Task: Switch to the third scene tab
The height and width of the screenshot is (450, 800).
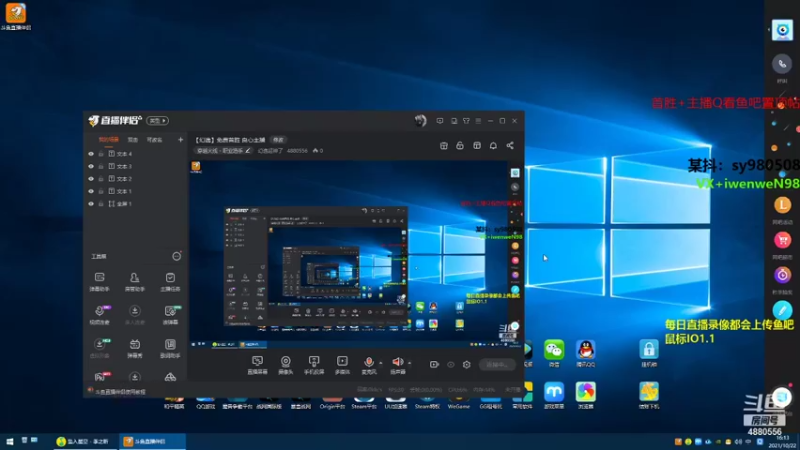Action: click(155, 139)
